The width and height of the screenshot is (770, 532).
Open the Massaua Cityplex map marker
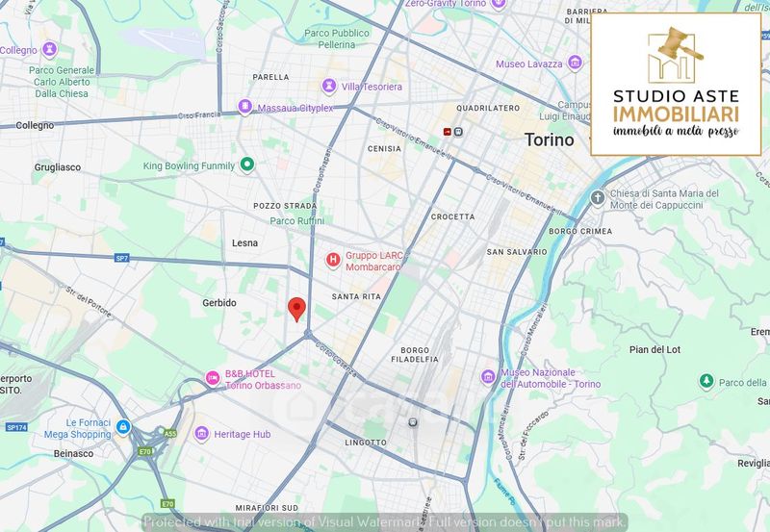point(245,108)
